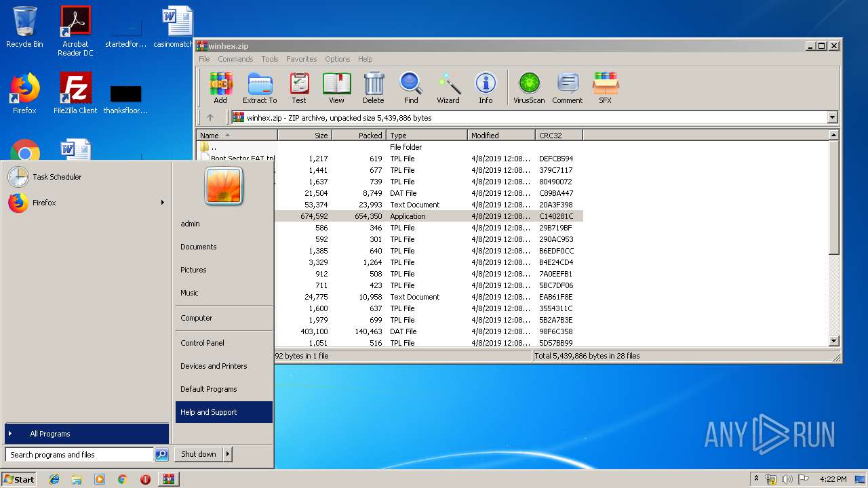Click the search magnifier button in Start menu
Image resolution: width=868 pixels, height=488 pixels.
pyautogui.click(x=161, y=455)
